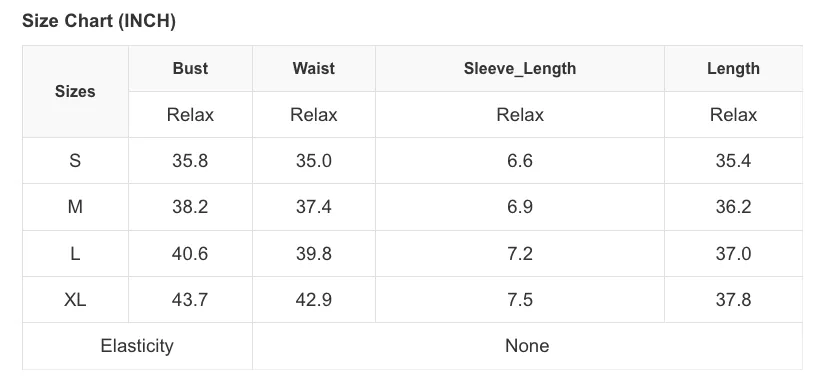Click the 7.2 sleeve length value
The width and height of the screenshot is (832, 388).
[519, 253]
